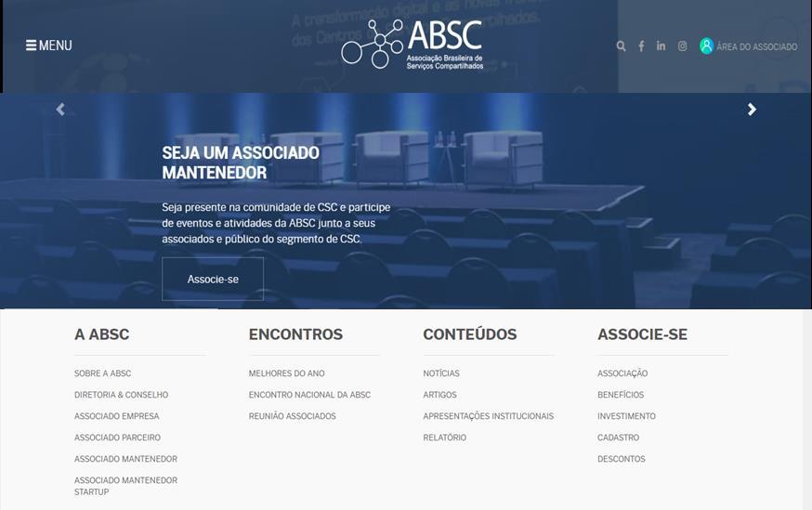Open the Instagram icon

click(682, 46)
